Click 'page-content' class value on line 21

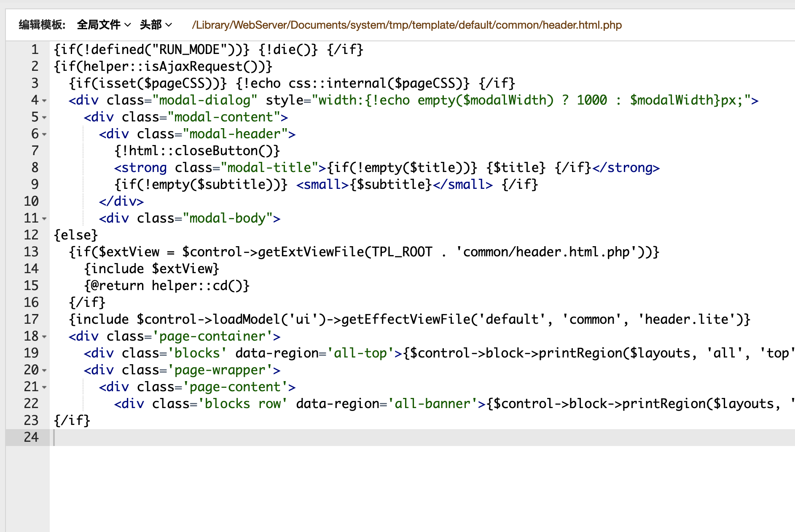(235, 387)
